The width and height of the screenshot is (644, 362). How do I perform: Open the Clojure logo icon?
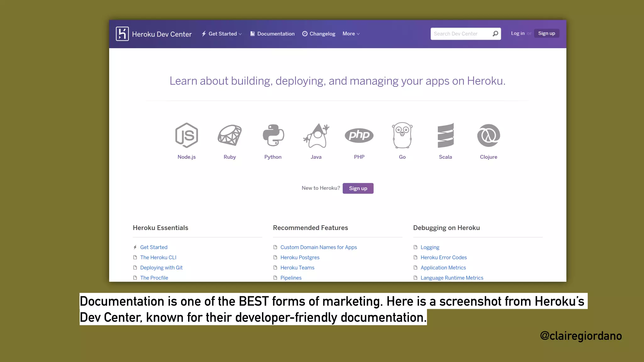489,135
